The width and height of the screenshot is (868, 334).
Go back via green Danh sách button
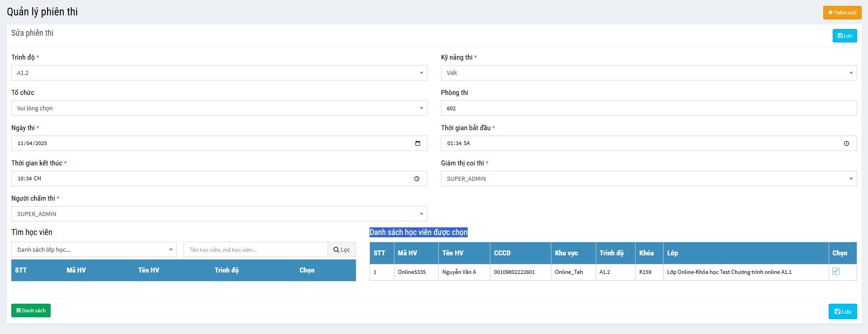click(31, 310)
